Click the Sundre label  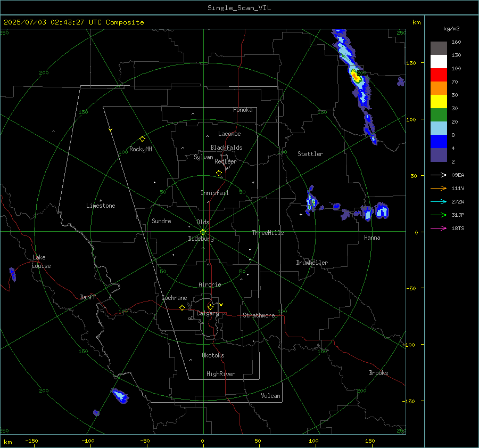161,221
